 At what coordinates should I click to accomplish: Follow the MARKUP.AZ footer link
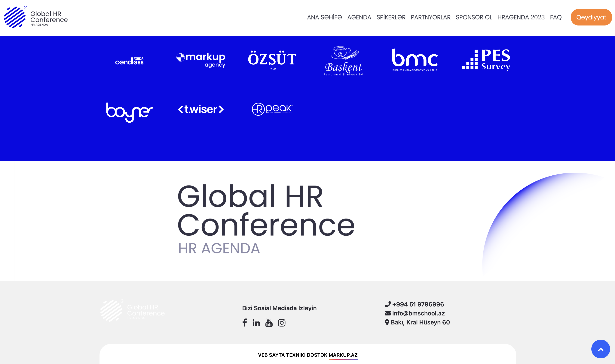point(343,355)
